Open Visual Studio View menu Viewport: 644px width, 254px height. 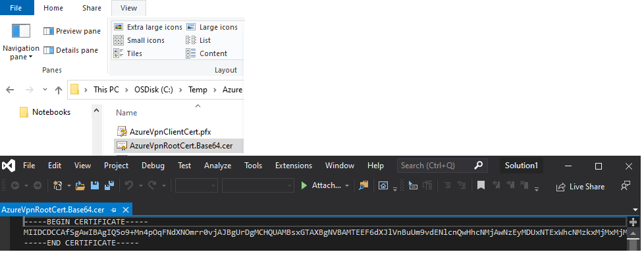82,166
